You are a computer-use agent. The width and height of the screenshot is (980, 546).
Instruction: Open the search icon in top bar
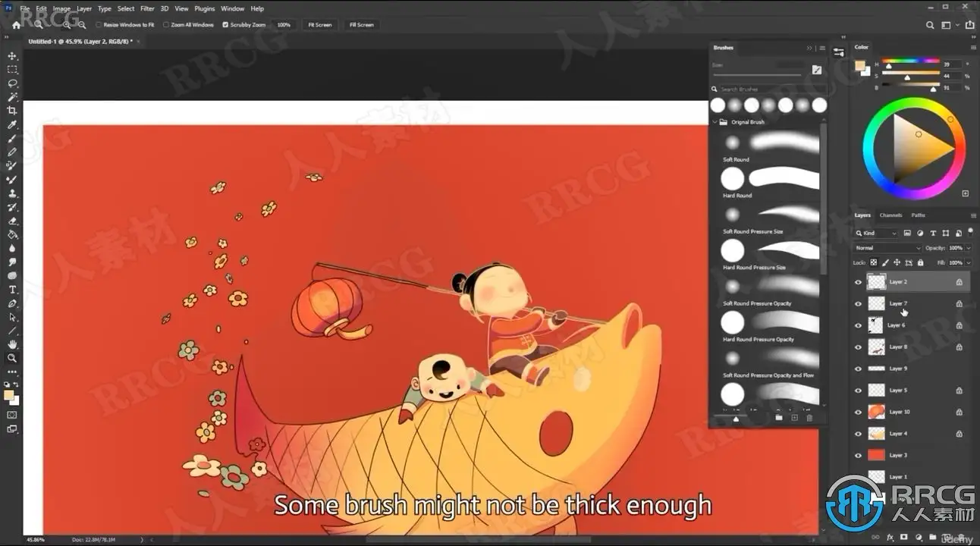tap(931, 25)
